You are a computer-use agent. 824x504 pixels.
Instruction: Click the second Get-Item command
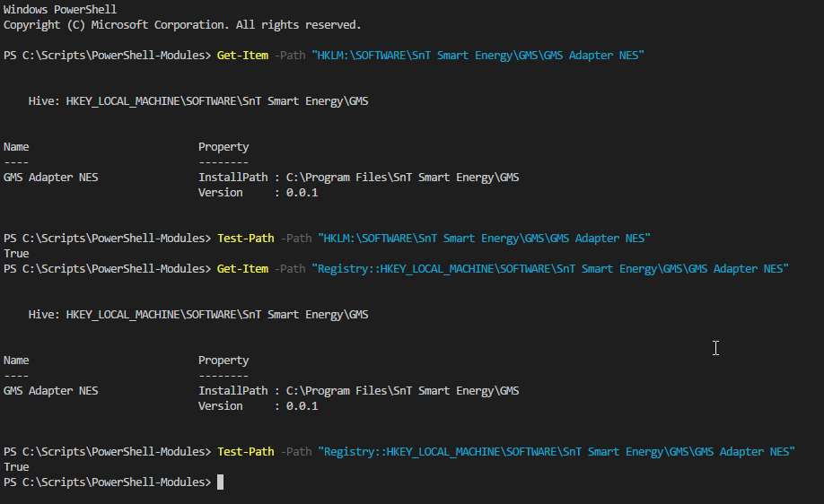click(x=242, y=269)
